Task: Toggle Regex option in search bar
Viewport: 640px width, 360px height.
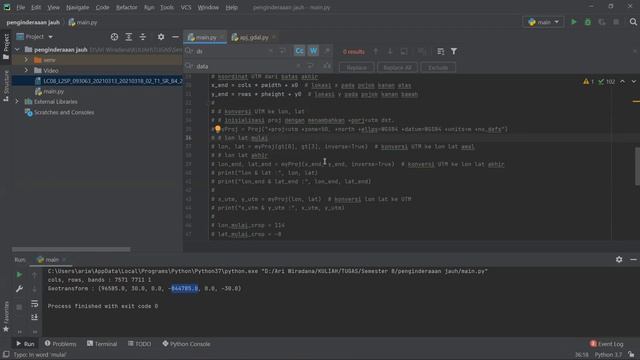Action: pos(327,51)
